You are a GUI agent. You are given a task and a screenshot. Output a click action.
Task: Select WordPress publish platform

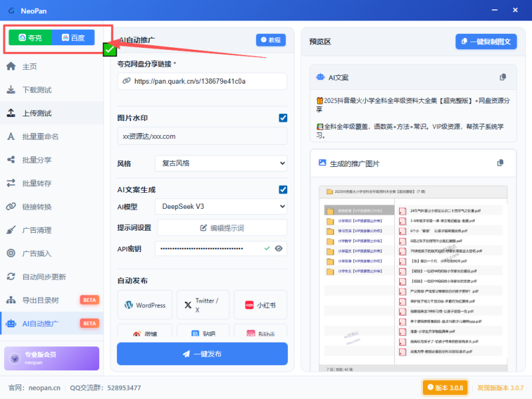point(144,305)
